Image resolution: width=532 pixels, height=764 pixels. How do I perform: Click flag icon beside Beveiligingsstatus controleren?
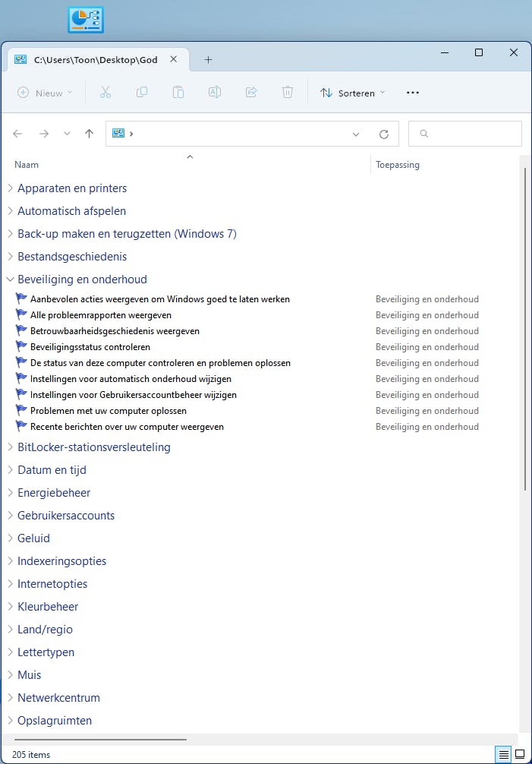pos(21,346)
